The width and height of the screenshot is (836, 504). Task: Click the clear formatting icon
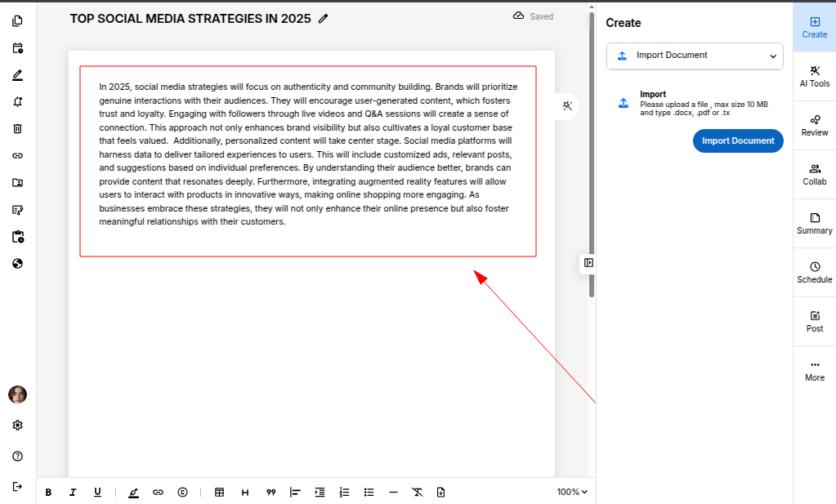tap(417, 493)
